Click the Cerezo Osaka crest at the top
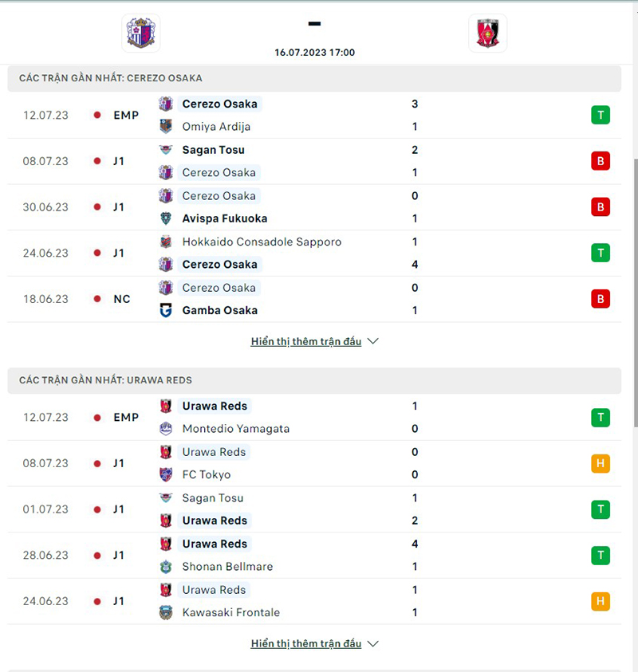This screenshot has height=672, width=638. coord(140,33)
